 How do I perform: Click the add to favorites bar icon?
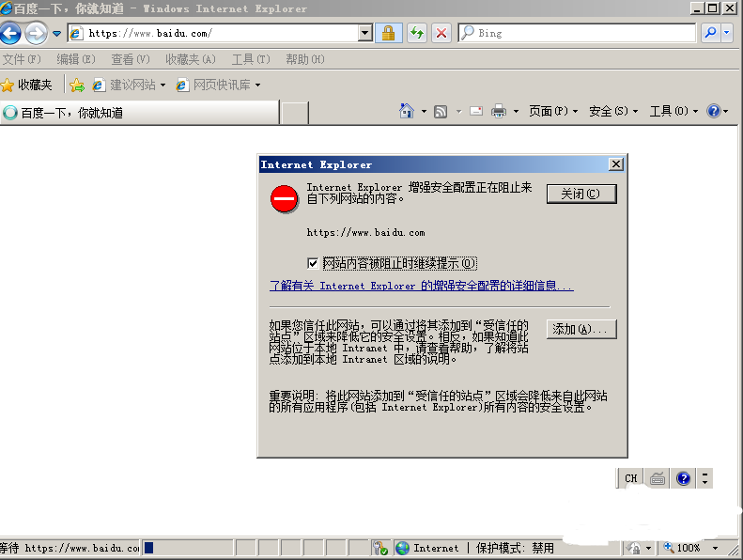77,86
